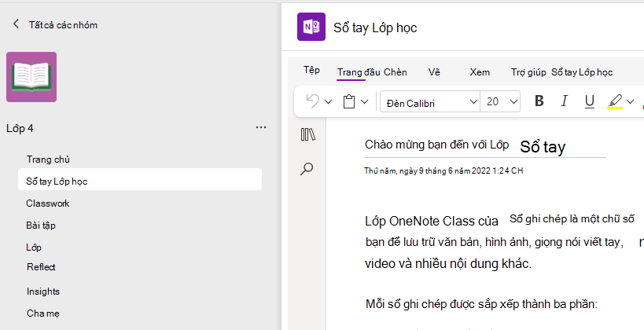Open the Tệp menu
This screenshot has width=644, height=330.
click(x=311, y=70)
